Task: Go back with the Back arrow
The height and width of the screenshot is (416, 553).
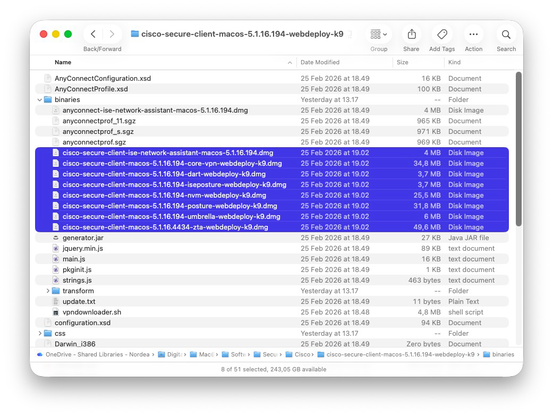Action: (93, 34)
